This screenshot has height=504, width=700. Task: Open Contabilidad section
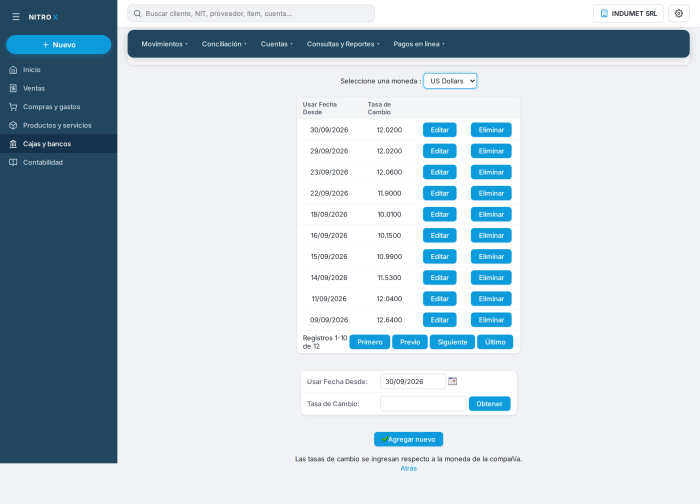coord(58,162)
